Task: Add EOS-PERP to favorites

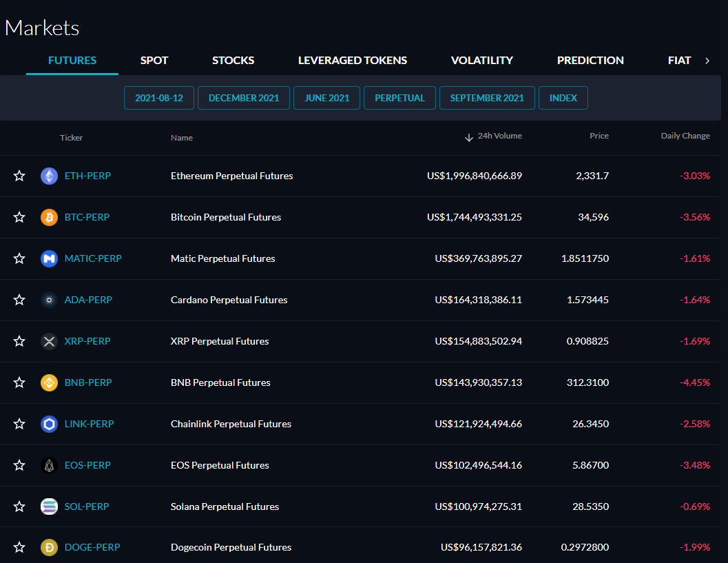Action: pos(19,465)
